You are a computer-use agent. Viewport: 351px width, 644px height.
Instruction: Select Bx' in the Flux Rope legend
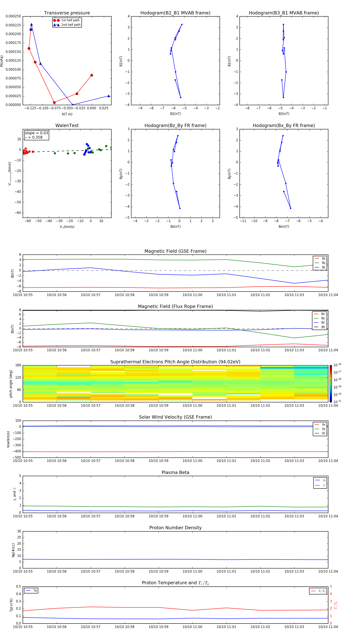point(320,314)
